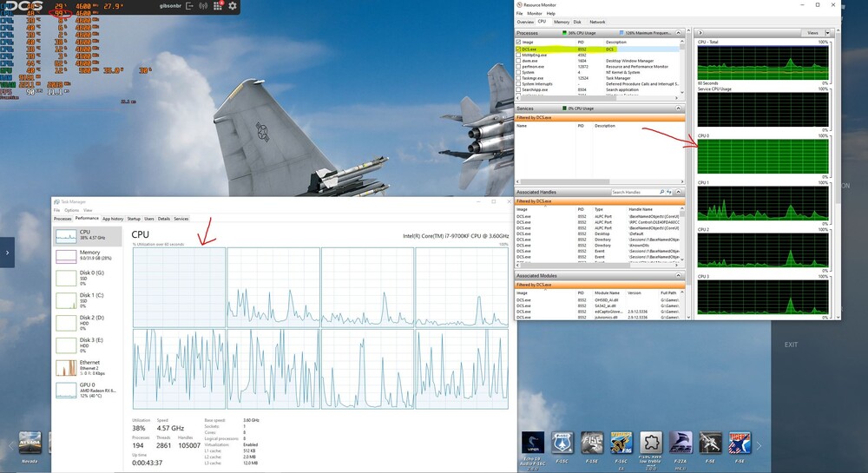Viewport: 868px width, 473px height.
Task: Check the System process checkbox
Action: [x=519, y=72]
